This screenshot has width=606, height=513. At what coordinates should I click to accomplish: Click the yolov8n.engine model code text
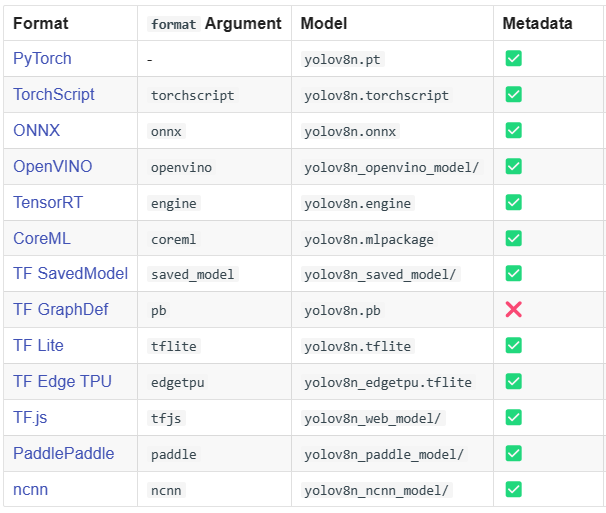(357, 203)
